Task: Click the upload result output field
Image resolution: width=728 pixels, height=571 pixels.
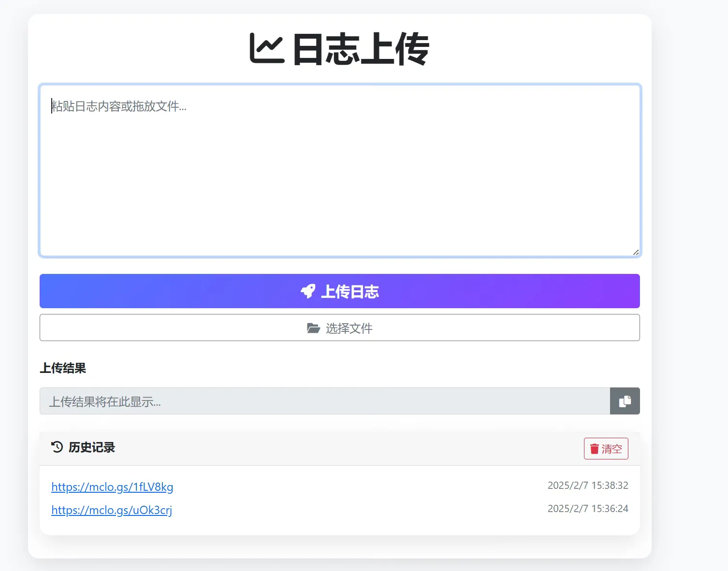Action: (324, 401)
